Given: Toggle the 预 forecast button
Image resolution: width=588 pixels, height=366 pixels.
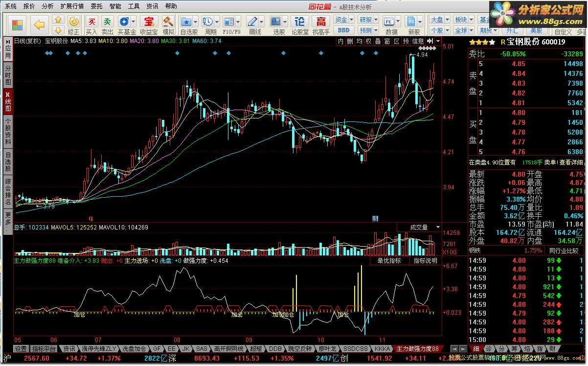Looking at the screenshot, I should 406,41.
